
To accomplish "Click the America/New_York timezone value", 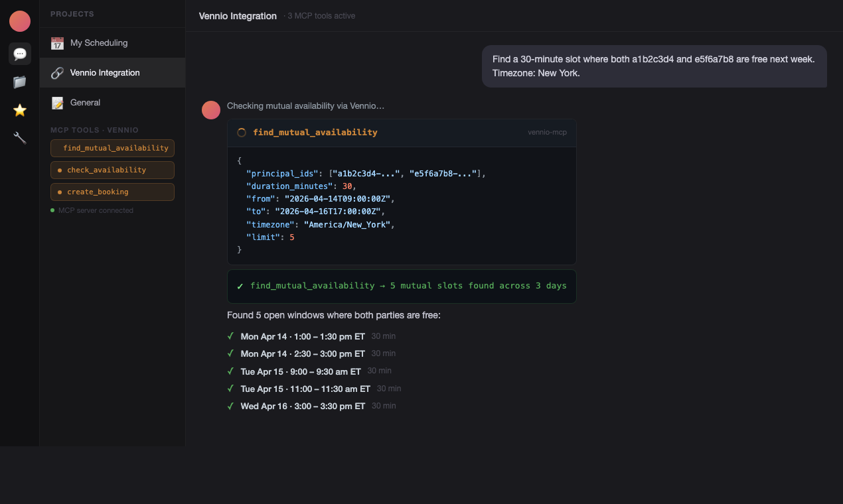I will click(x=347, y=224).
